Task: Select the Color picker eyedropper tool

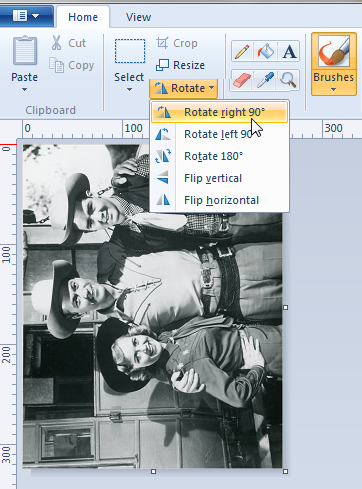Action: 265,80
